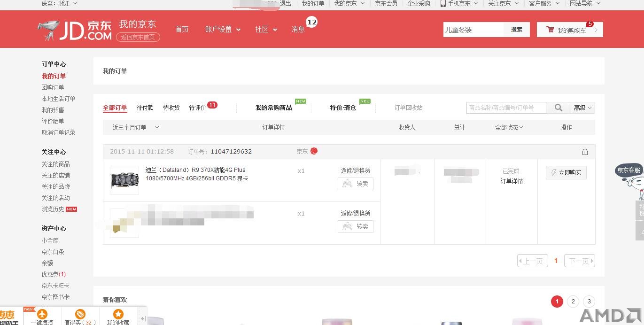Open 企业采购 link
Screen dimensions: 644x325
click(419, 3)
